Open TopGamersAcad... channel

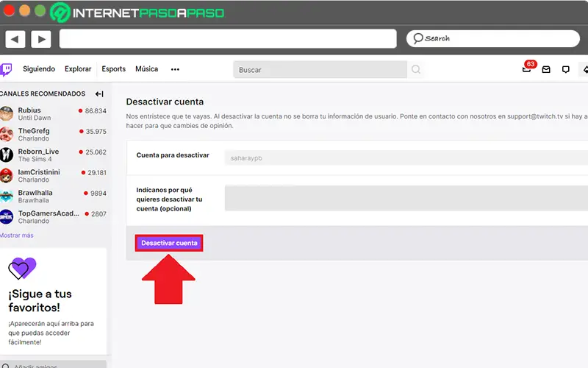click(x=54, y=217)
